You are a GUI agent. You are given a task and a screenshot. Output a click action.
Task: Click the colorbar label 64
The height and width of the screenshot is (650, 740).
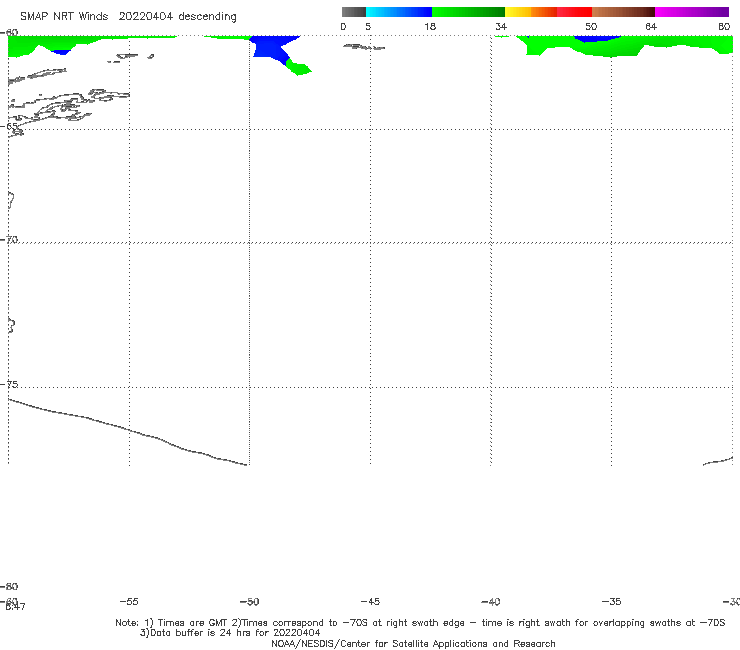coord(651,27)
